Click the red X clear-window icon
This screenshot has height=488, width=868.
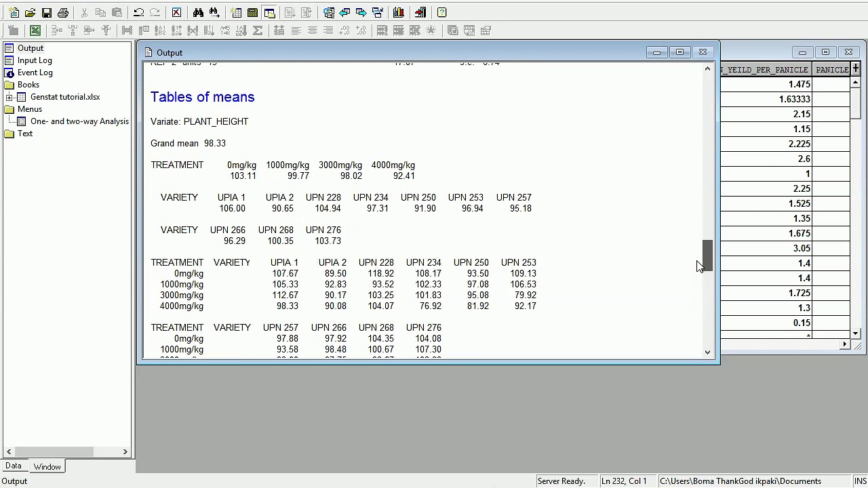pyautogui.click(x=176, y=12)
